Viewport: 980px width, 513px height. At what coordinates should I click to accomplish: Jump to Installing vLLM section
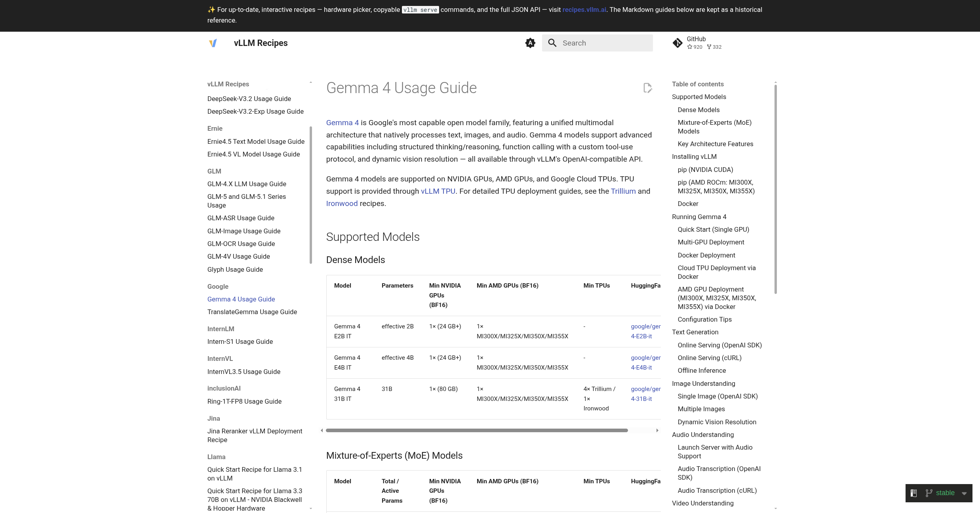(694, 156)
